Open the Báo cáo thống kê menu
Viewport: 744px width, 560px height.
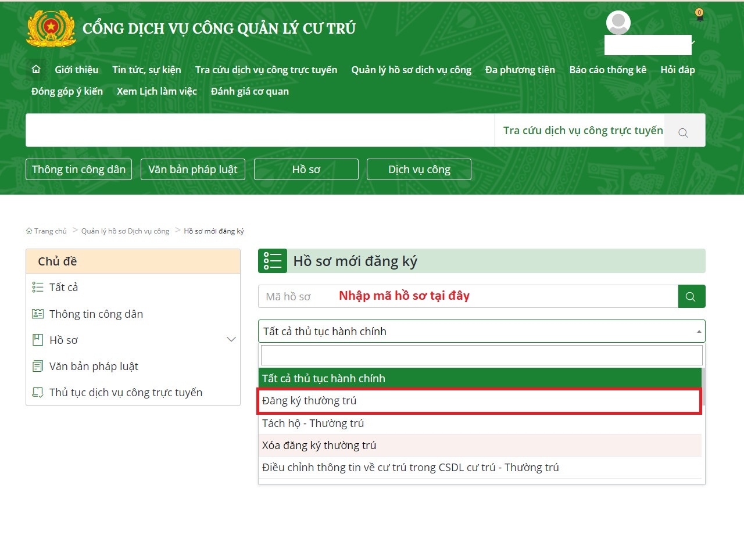608,69
